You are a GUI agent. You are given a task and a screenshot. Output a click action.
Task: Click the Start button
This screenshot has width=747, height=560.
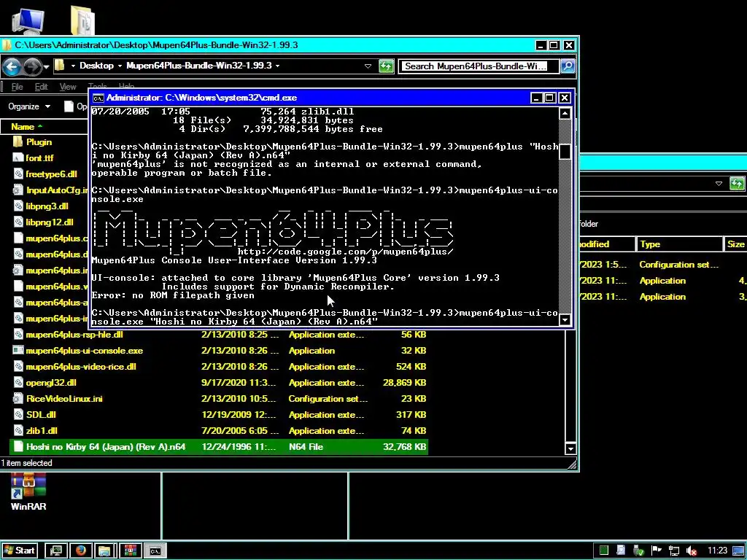19,551
